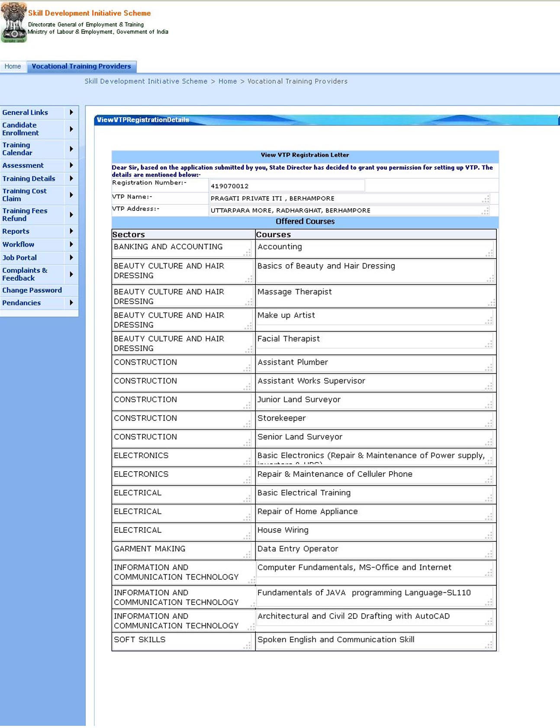Click the Junior Land Surveyor course field

point(375,401)
